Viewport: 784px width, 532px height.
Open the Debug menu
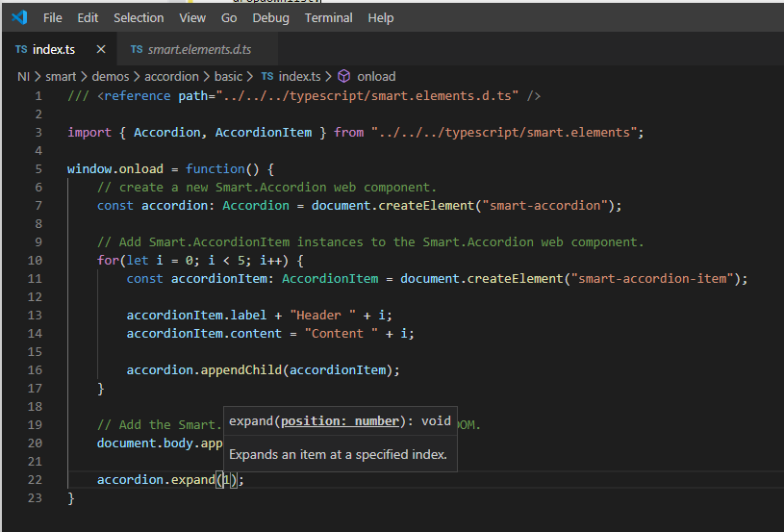click(270, 17)
